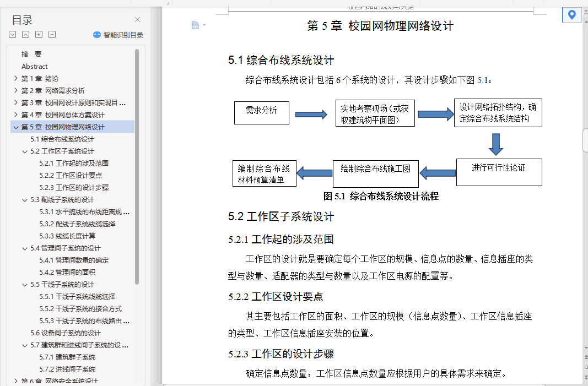Click the arrow pointing to 编制综合布线 box
The width and height of the screenshot is (588, 386).
click(x=314, y=173)
